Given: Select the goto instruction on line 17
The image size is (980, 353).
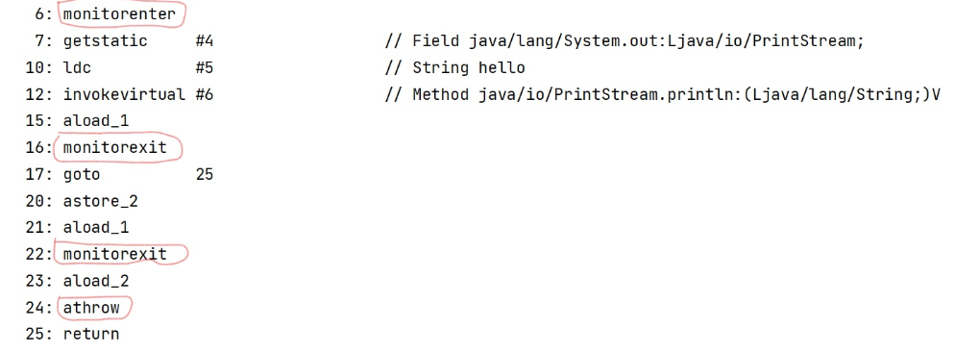Looking at the screenshot, I should click(82, 174).
